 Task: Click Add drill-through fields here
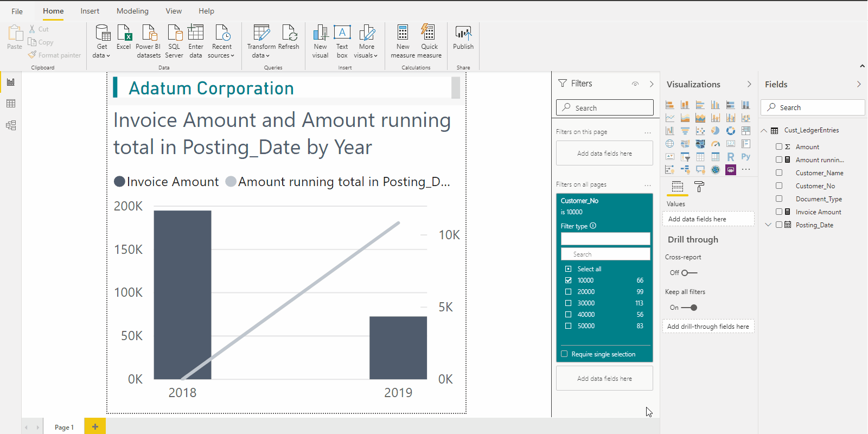[708, 327]
